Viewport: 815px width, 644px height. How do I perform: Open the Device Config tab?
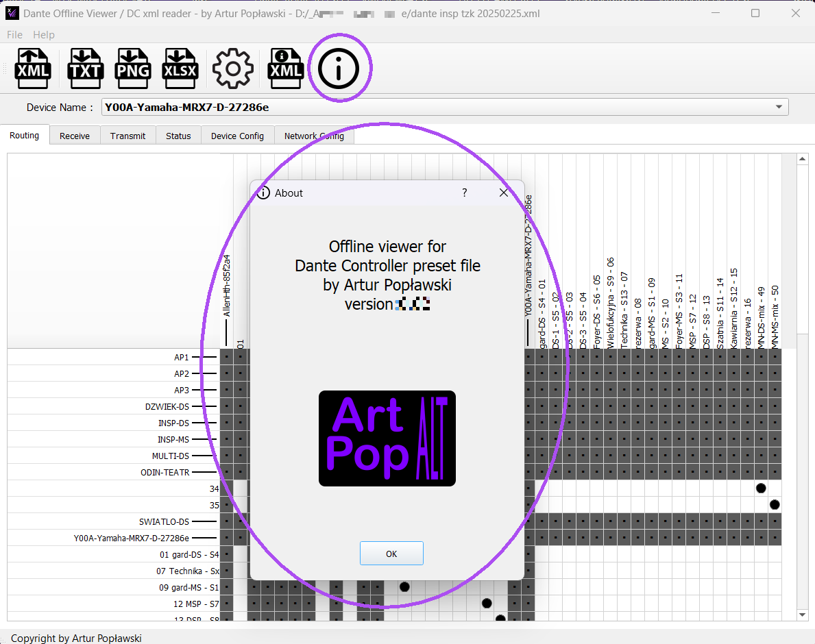pyautogui.click(x=238, y=136)
